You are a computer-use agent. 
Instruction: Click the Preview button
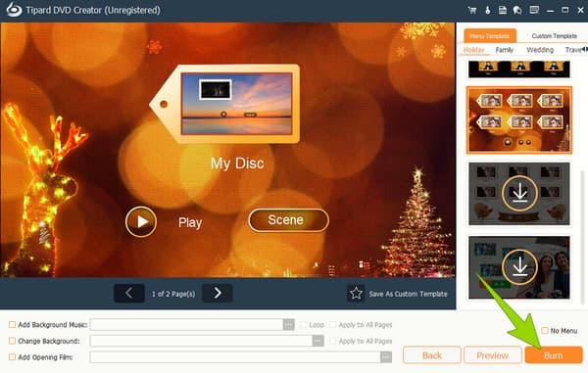[492, 355]
